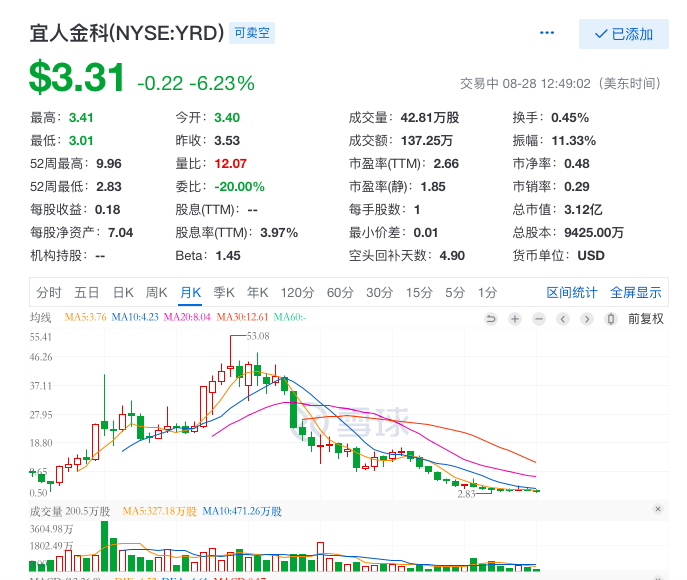Zoom out the chart using minus icon

[x=539, y=319]
